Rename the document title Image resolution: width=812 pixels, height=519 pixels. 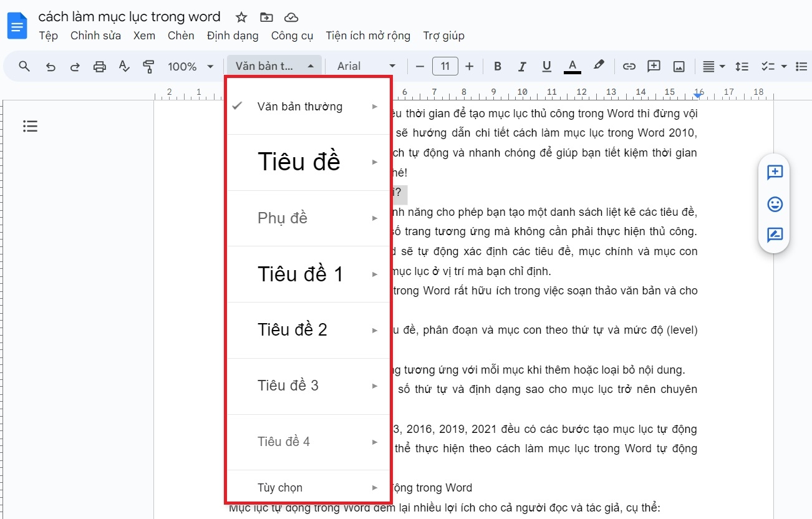(x=130, y=17)
